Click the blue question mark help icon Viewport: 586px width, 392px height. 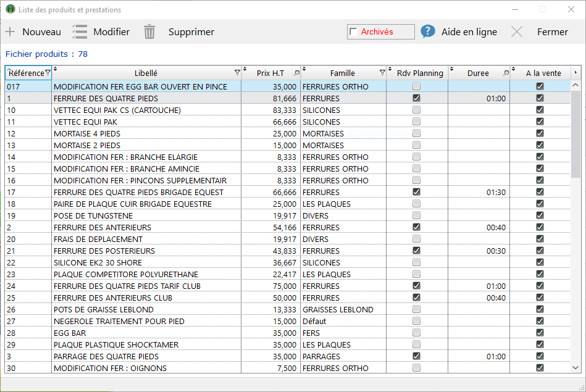428,31
